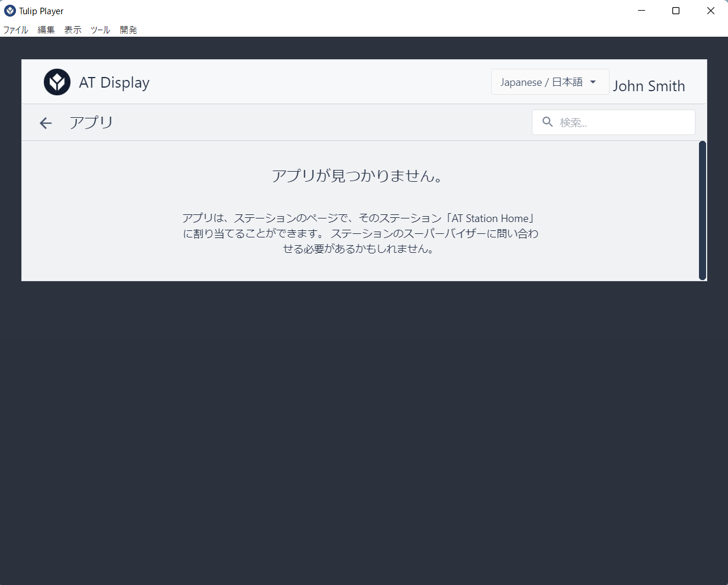Minimize the Tulip Player window
Image resolution: width=728 pixels, height=585 pixels.
tap(641, 11)
